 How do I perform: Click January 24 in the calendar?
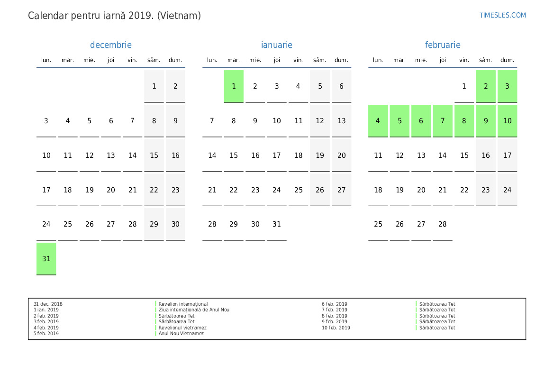click(277, 190)
